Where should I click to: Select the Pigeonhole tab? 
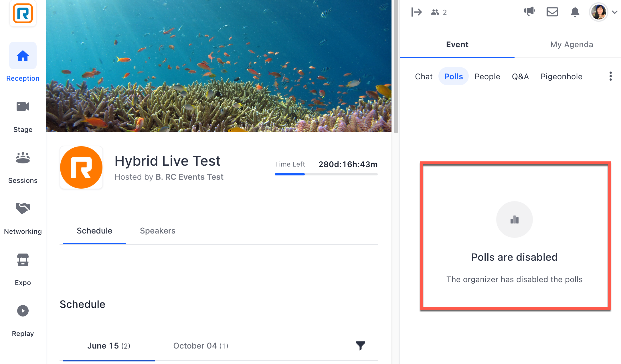[x=561, y=76]
